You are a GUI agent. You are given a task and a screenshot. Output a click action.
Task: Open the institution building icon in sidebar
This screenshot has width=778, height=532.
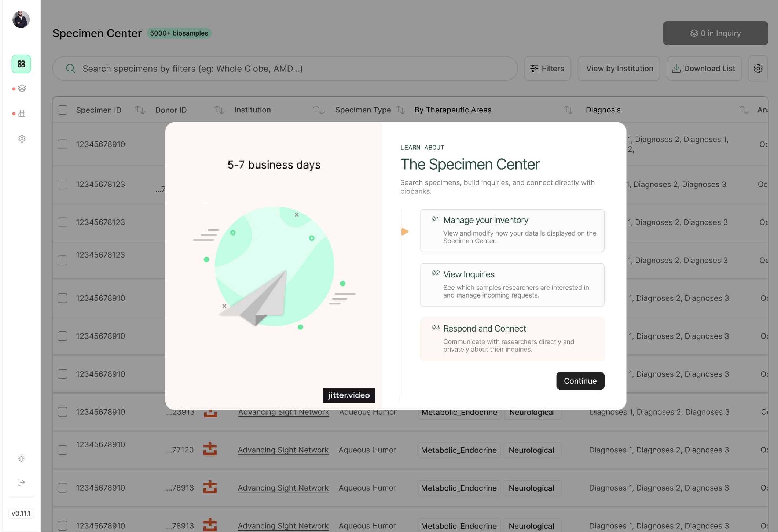coord(22,113)
